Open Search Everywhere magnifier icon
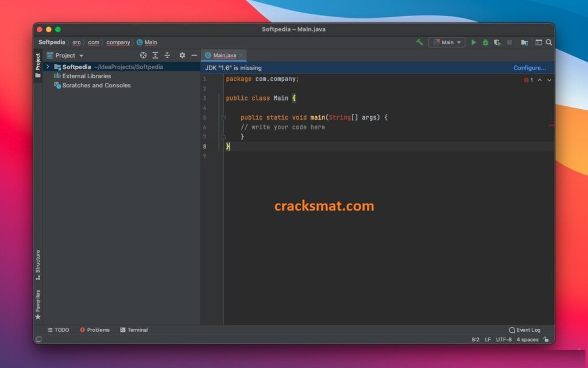The image size is (588, 368). point(548,43)
